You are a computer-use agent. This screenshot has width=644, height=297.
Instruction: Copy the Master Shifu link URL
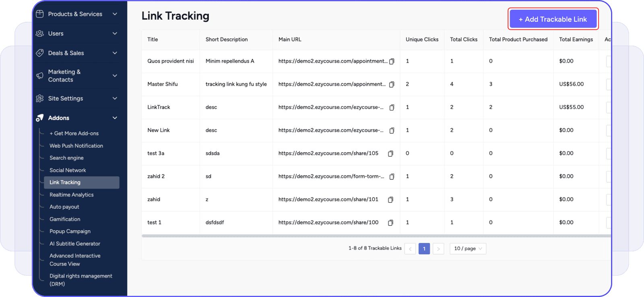[392, 84]
